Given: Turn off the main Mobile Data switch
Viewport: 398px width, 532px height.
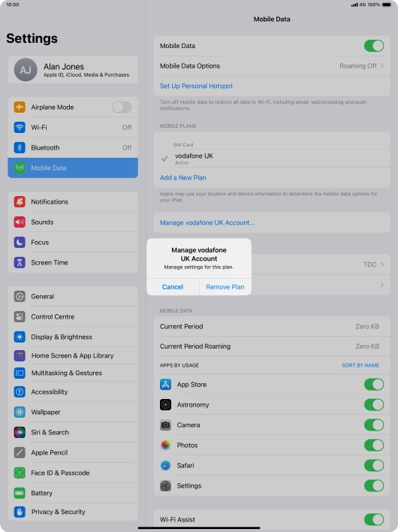Looking at the screenshot, I should [x=374, y=46].
